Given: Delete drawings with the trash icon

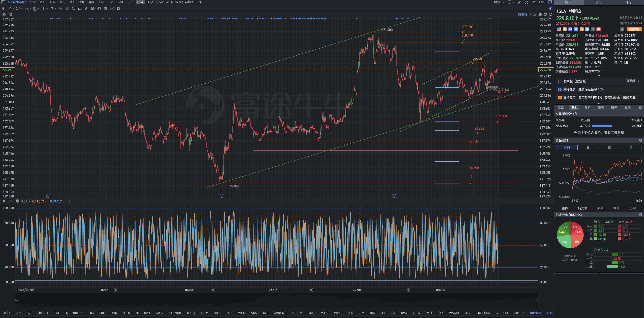Looking at the screenshot, I should pos(106,8).
